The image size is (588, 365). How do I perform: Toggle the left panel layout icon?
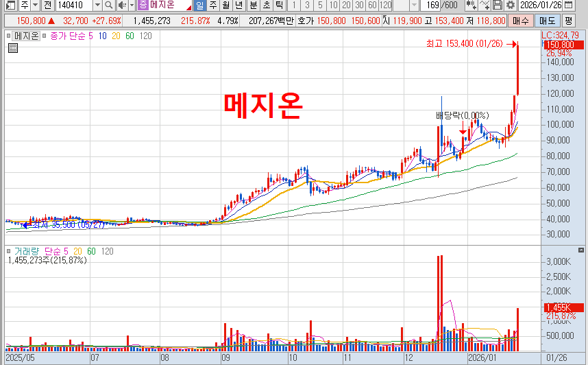click(11, 5)
